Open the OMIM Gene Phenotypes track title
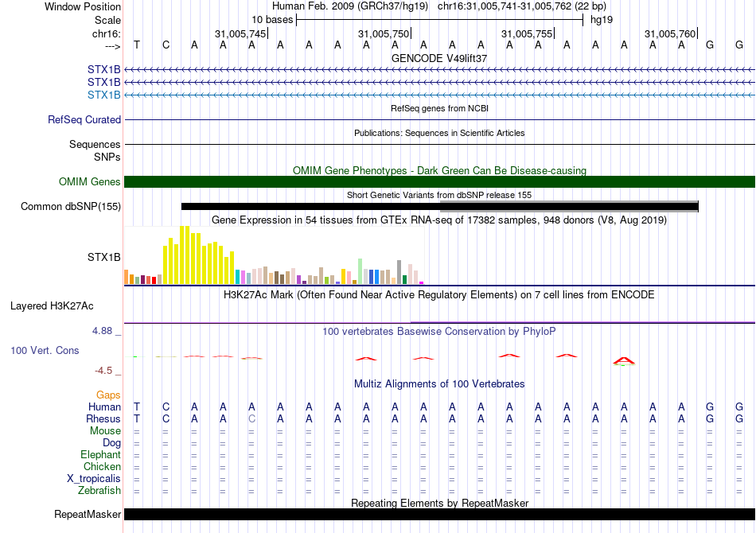This screenshot has height=533, width=756. 439,170
